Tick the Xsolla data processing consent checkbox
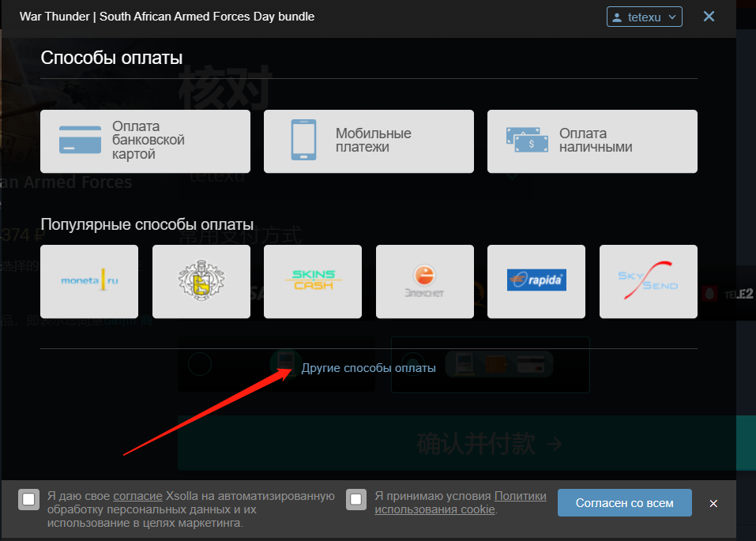The height and width of the screenshot is (541, 756). 28,499
